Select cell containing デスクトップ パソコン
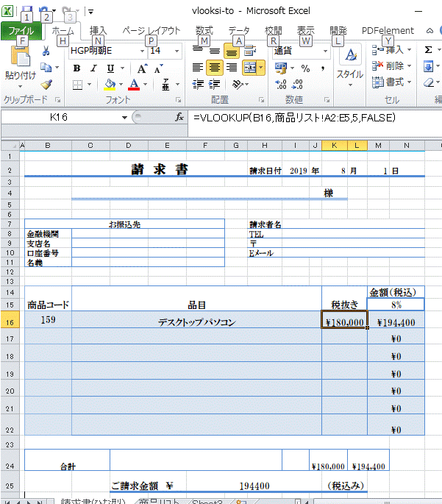442x504 pixels. point(196,322)
